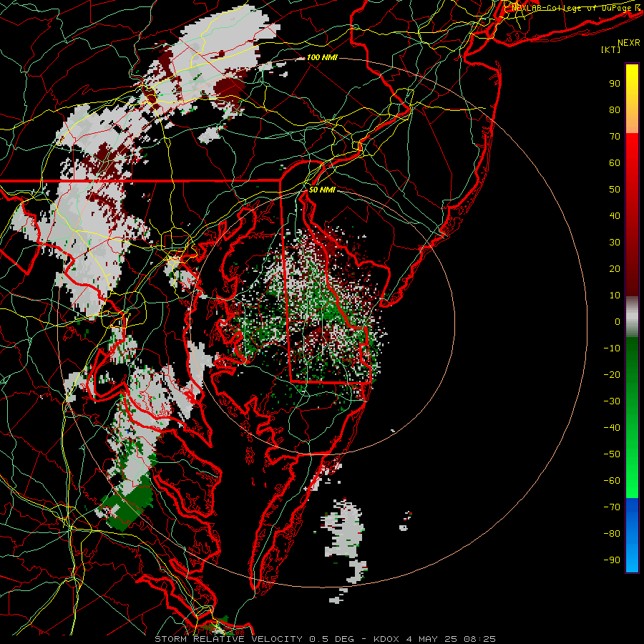Click the '[KT]' units label

coord(610,49)
